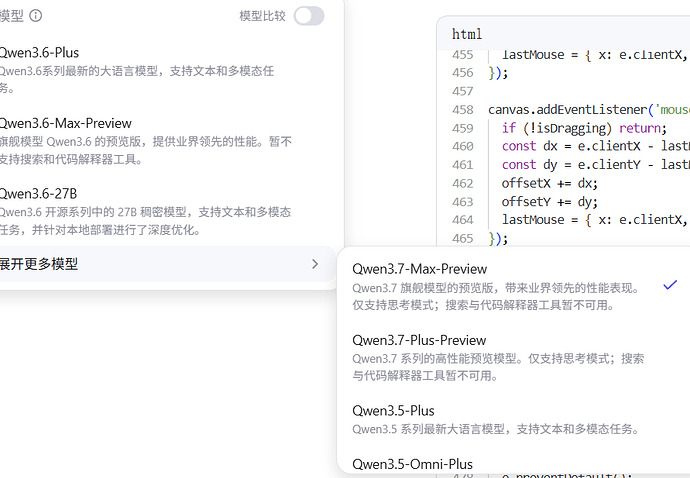Click code line 458 canvas.addEventListener
The width and height of the screenshot is (690, 478).
click(589, 110)
